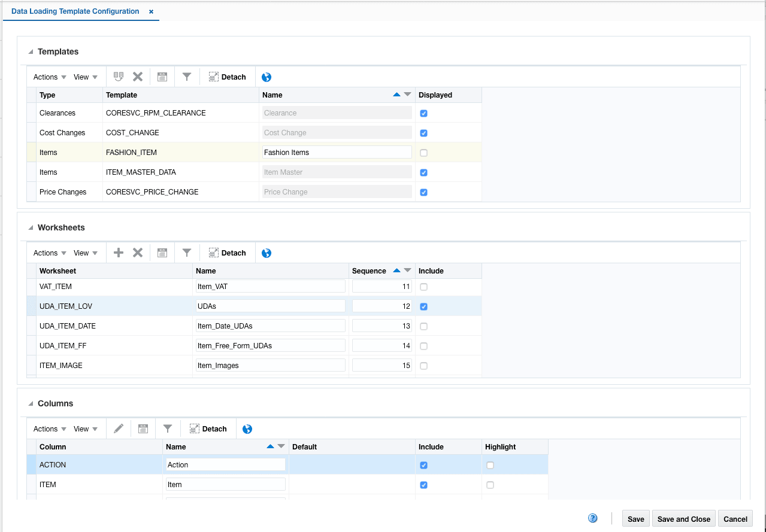Select the Data Loading Template Configuration tab
This screenshot has width=766, height=532.
tap(75, 11)
